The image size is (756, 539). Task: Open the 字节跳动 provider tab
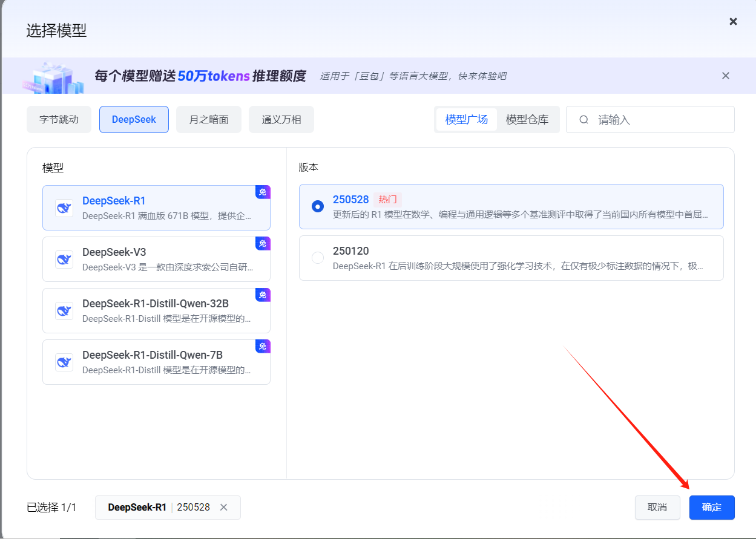pyautogui.click(x=59, y=120)
